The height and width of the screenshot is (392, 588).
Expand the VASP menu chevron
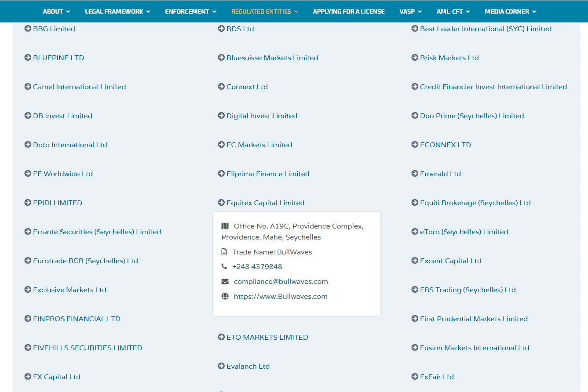[420, 11]
